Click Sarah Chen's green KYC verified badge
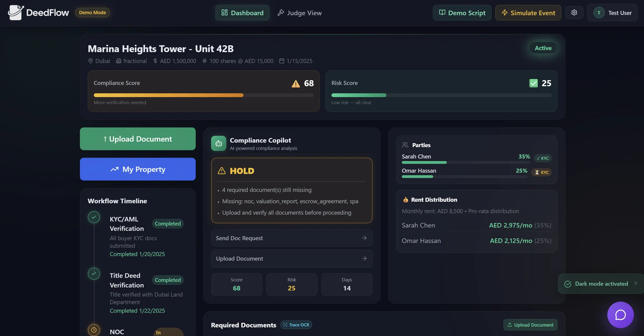 543,158
